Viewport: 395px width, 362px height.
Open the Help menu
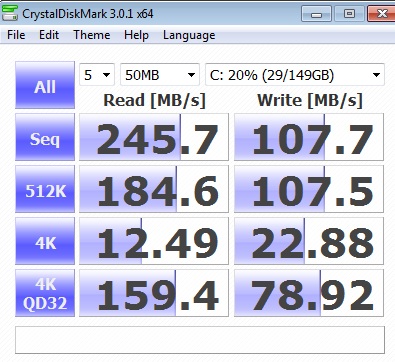coord(136,35)
